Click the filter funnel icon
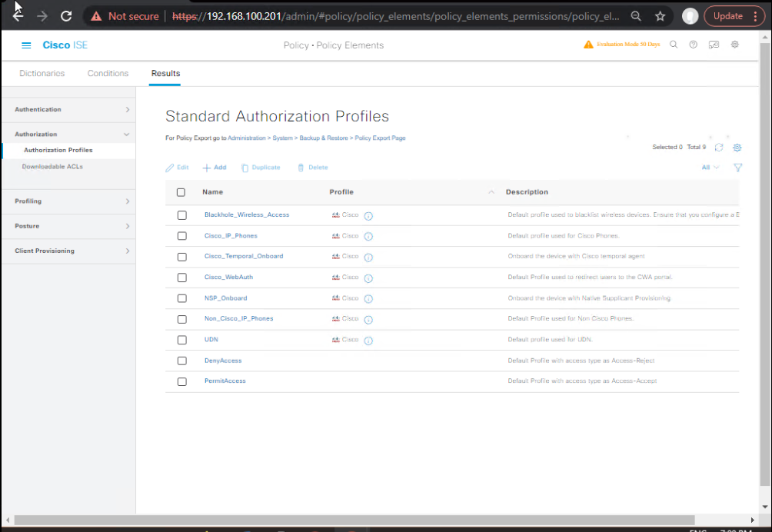The image size is (772, 532). (737, 168)
